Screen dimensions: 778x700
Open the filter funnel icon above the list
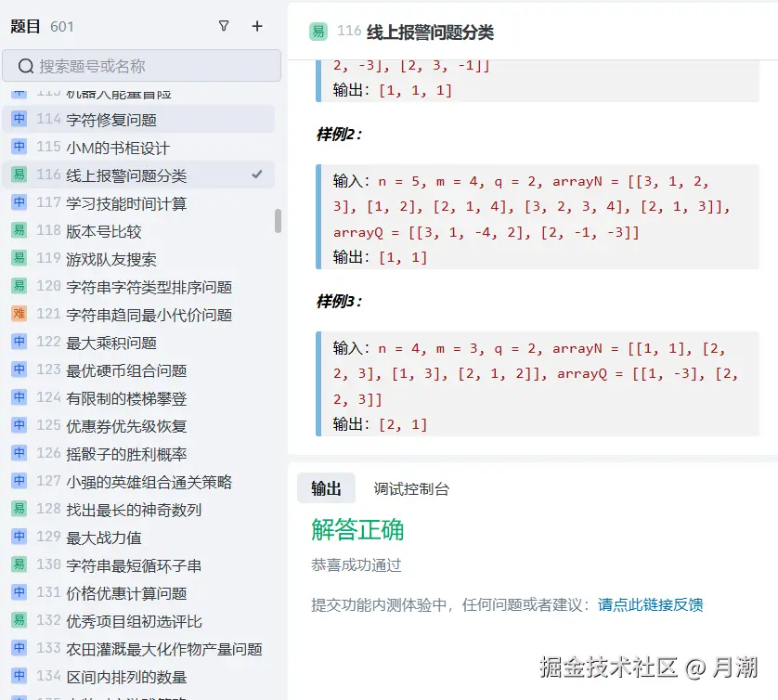pos(223,27)
